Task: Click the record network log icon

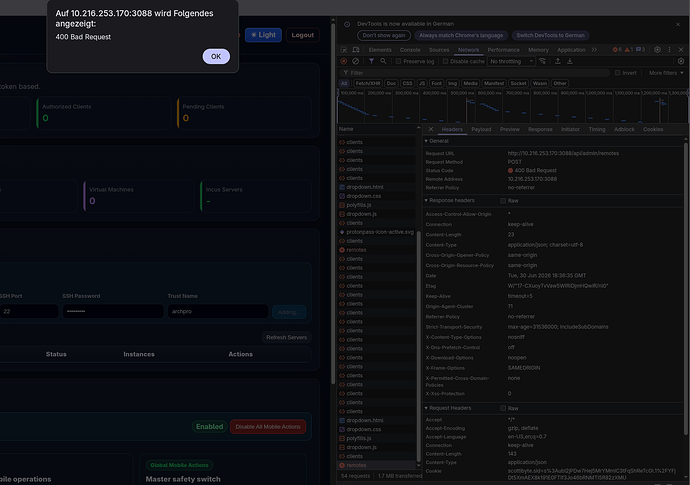Action: pos(344,61)
